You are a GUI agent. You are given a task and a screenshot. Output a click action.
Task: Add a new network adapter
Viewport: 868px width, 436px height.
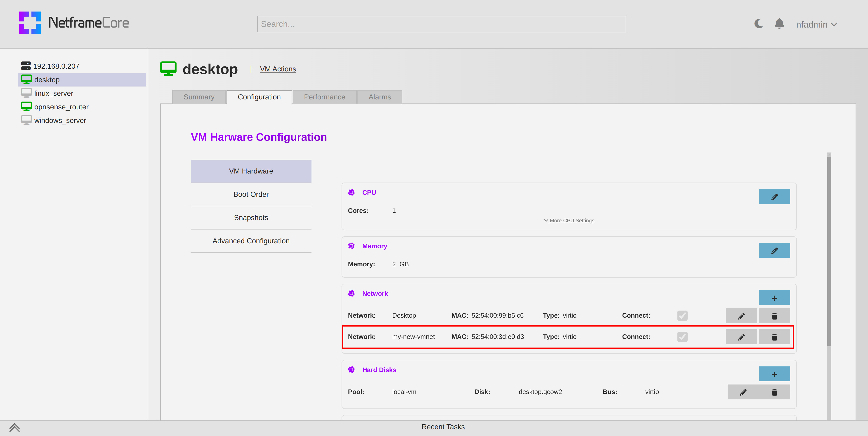pos(774,298)
